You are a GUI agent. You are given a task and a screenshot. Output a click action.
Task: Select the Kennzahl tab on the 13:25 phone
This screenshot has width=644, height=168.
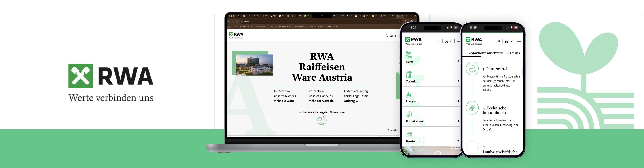coord(514,53)
